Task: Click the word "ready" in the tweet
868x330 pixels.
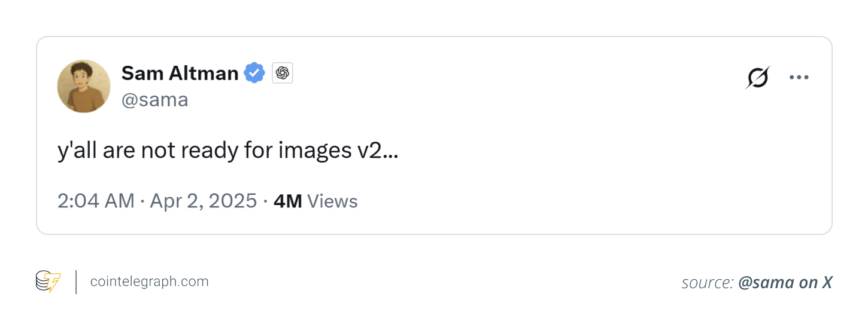Action: click(209, 151)
